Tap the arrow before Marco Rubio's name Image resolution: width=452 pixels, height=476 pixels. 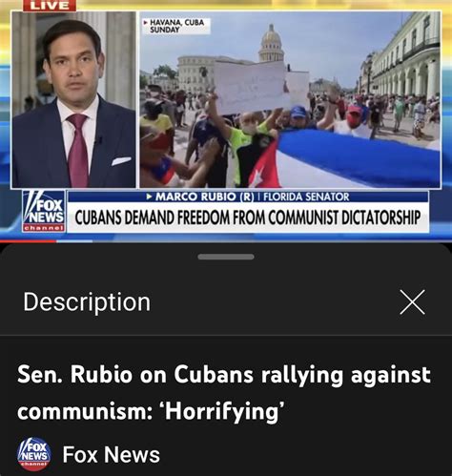point(149,197)
